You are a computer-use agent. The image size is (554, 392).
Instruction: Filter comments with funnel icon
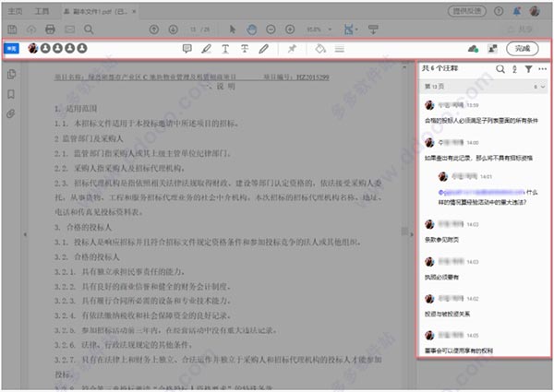tap(528, 69)
